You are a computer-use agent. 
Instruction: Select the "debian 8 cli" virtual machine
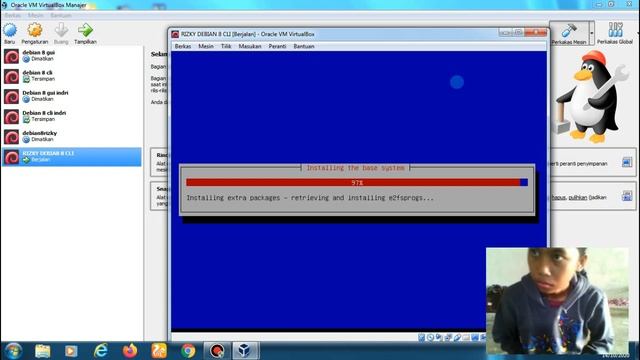pos(72,76)
